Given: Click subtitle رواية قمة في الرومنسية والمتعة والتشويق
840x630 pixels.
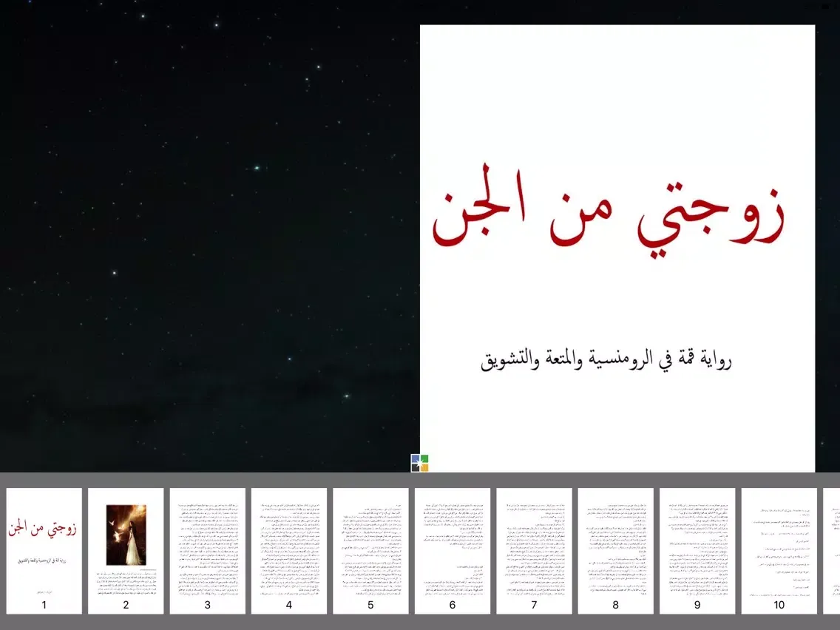Looking at the screenshot, I should [x=606, y=359].
